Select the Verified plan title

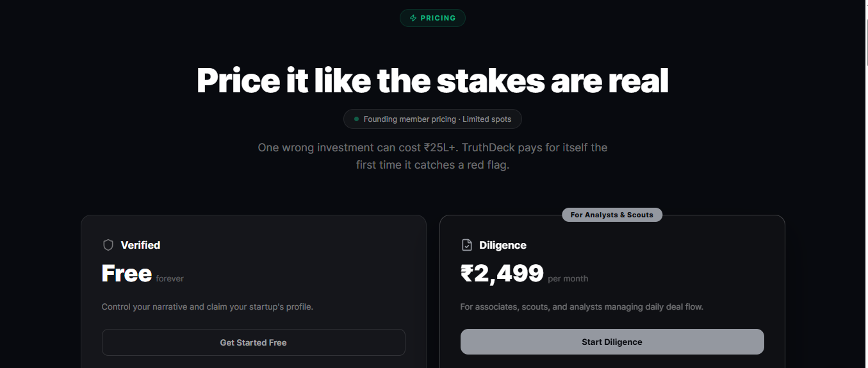(140, 245)
